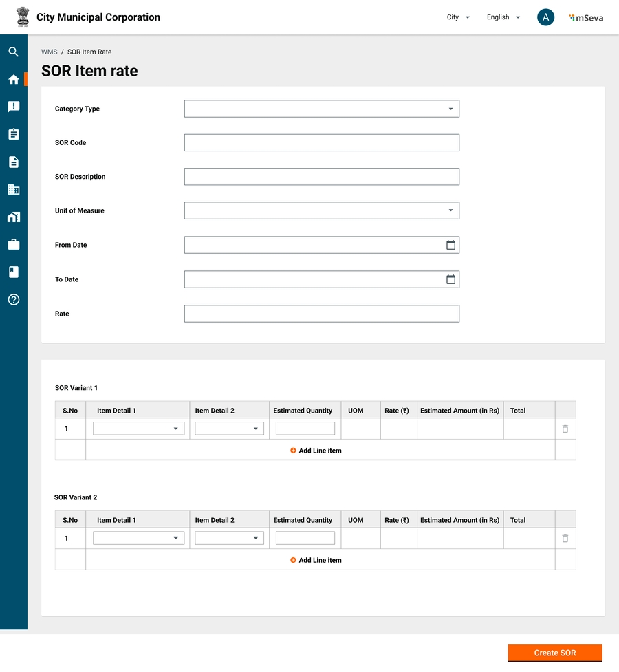Go to Home via sidebar icon

(x=13, y=80)
